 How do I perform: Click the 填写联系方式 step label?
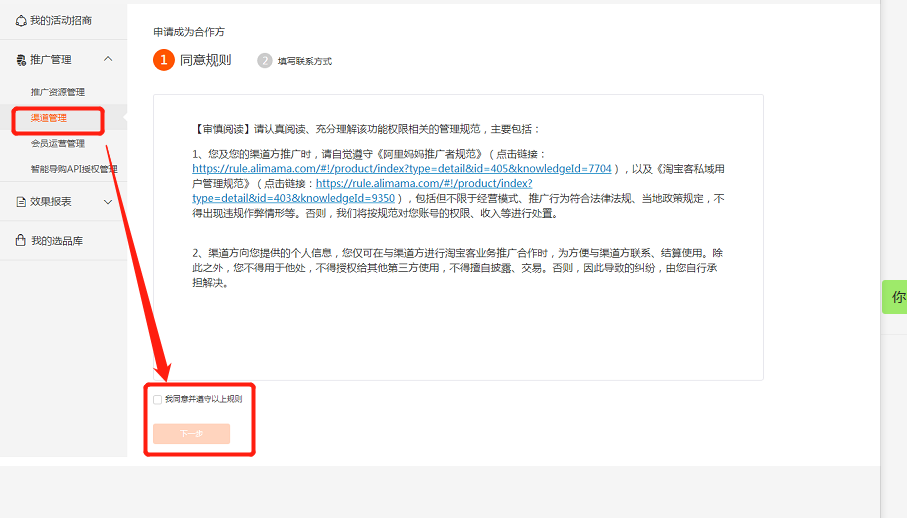[304, 61]
